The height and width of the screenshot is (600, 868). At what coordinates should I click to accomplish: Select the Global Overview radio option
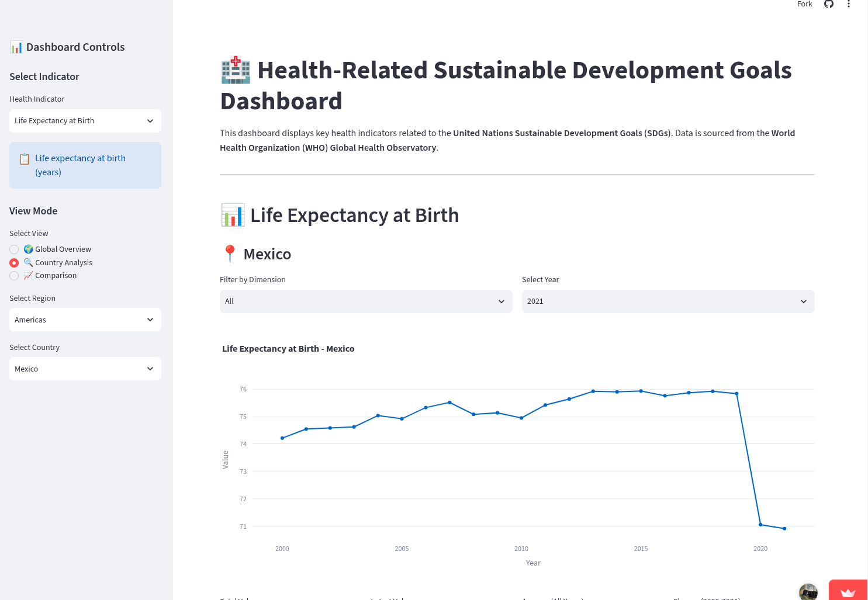[x=14, y=249]
